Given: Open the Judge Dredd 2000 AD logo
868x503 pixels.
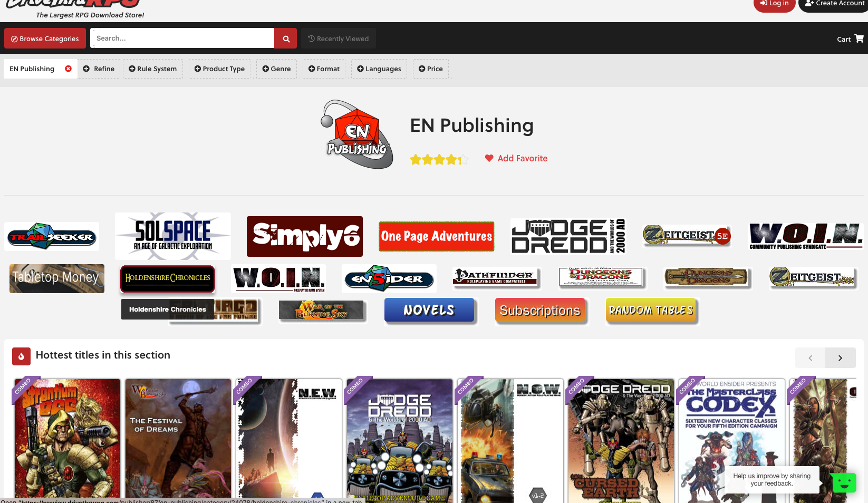Looking at the screenshot, I should (x=568, y=236).
